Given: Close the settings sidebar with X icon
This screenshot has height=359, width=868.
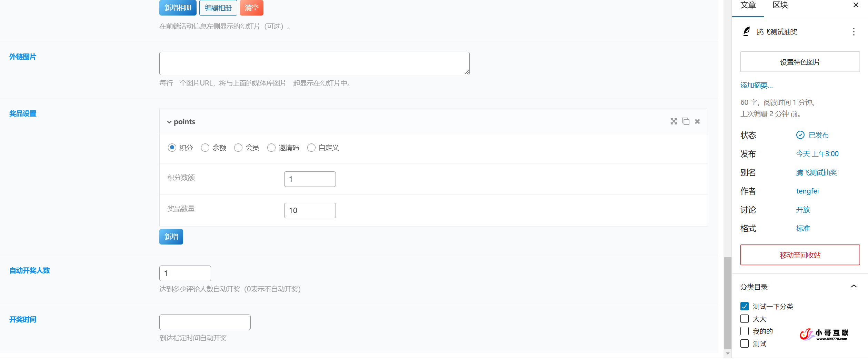Looking at the screenshot, I should (x=856, y=5).
